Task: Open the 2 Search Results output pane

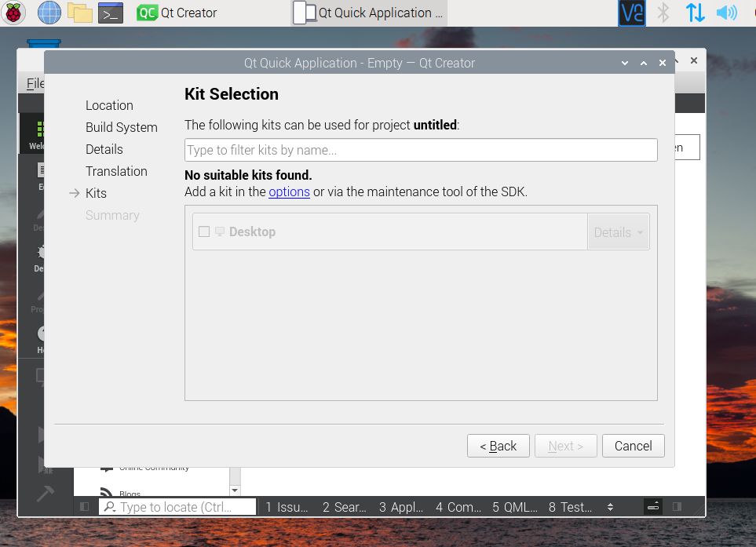Action: (345, 507)
